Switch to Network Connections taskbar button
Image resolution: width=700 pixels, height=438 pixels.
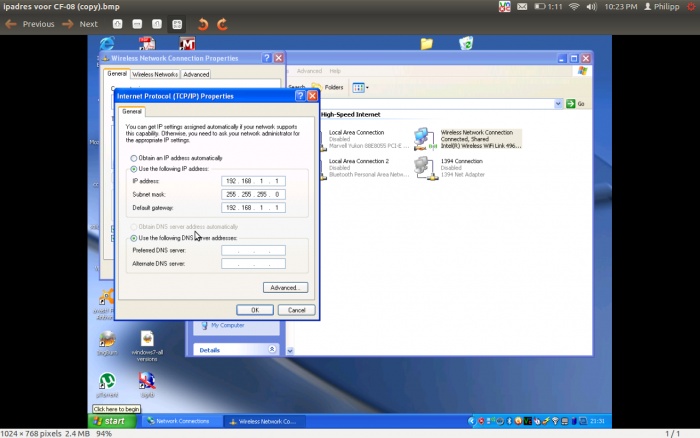(x=182, y=421)
